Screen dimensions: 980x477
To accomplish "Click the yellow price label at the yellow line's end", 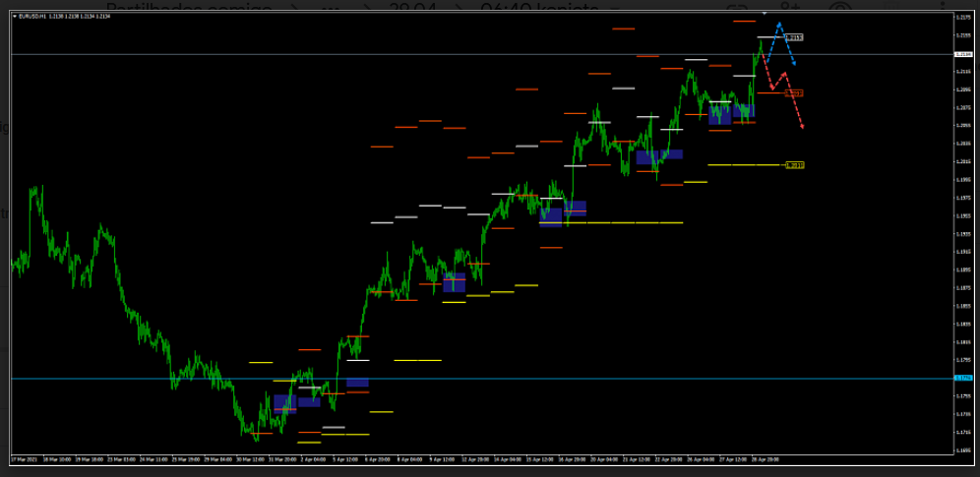I will (x=795, y=165).
